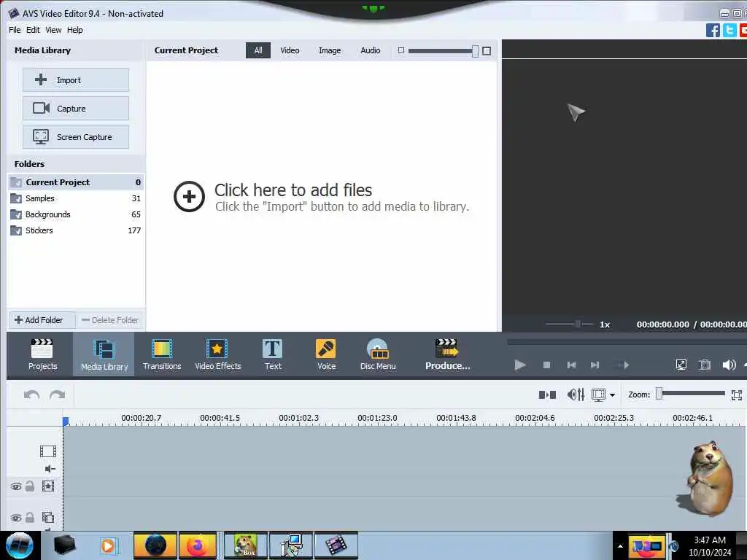Select the Backgrounds folder
747x560 pixels.
point(76,214)
